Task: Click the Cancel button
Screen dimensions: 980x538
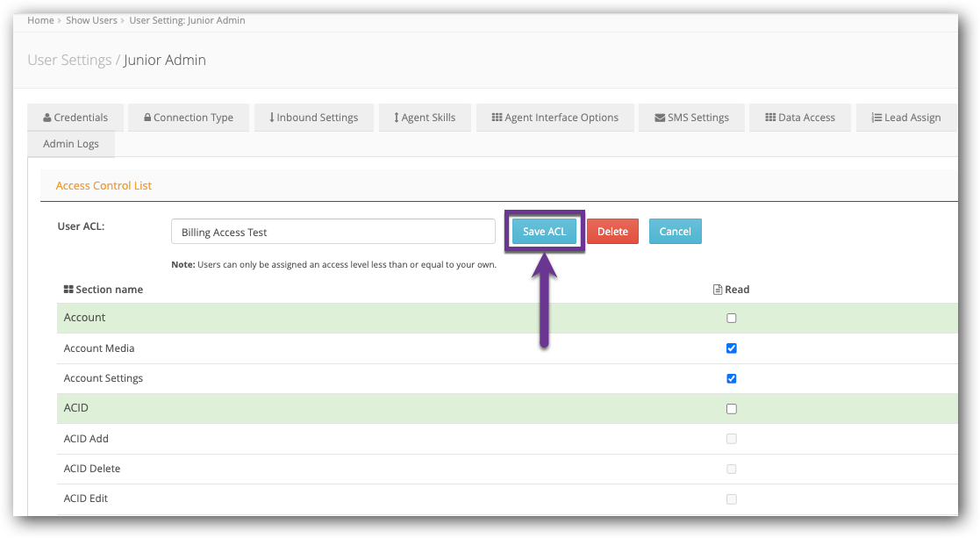Action: click(x=675, y=232)
